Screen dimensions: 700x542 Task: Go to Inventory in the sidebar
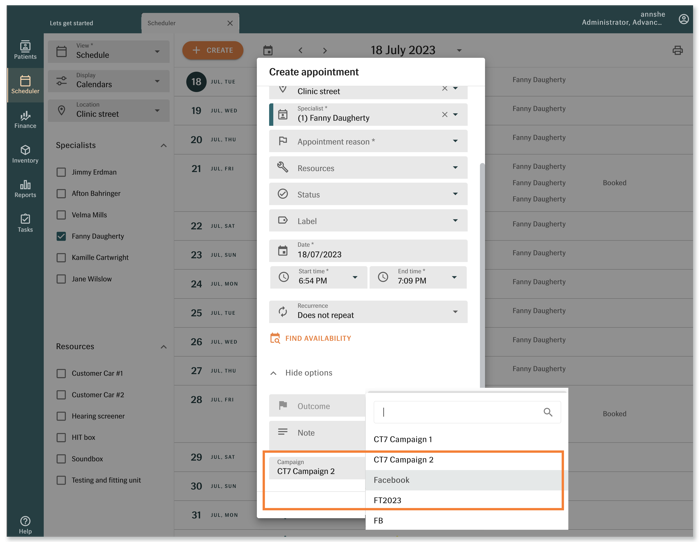point(25,153)
